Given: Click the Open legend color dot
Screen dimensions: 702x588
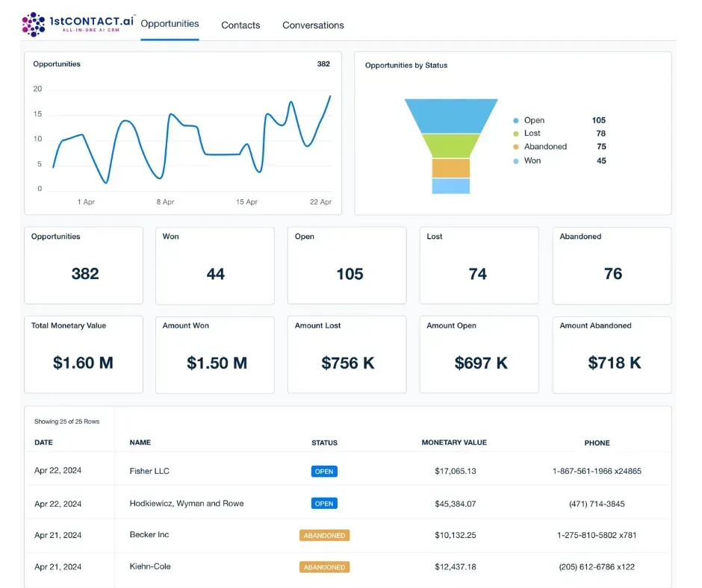Looking at the screenshot, I should tap(516, 121).
